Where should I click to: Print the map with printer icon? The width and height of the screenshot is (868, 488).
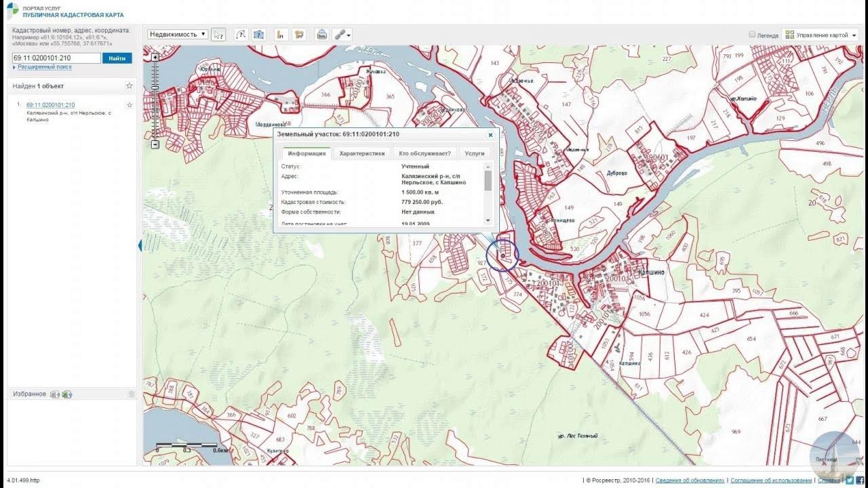[322, 35]
